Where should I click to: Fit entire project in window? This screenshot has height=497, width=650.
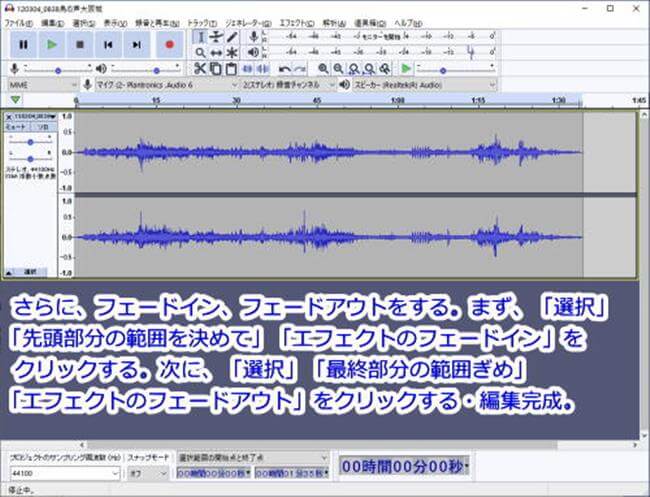coord(369,69)
